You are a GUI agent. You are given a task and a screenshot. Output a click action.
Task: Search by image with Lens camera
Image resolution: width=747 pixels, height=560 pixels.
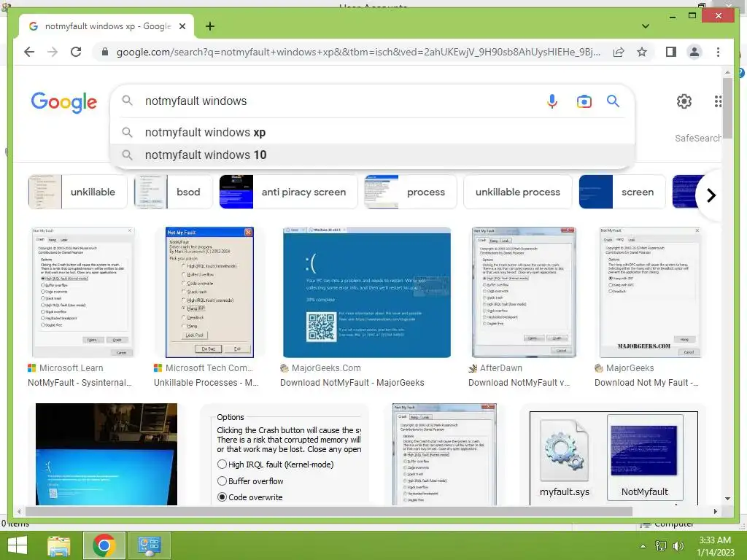point(584,101)
